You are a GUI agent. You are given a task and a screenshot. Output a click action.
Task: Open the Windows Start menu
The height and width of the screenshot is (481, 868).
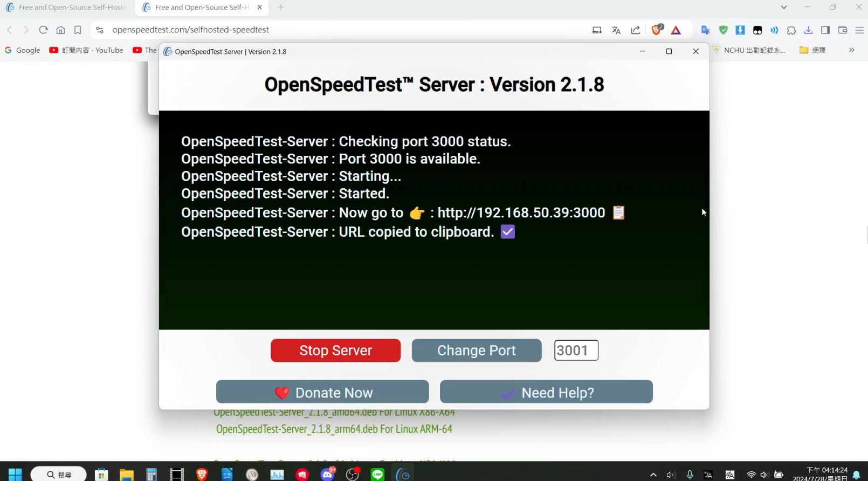coord(15,474)
